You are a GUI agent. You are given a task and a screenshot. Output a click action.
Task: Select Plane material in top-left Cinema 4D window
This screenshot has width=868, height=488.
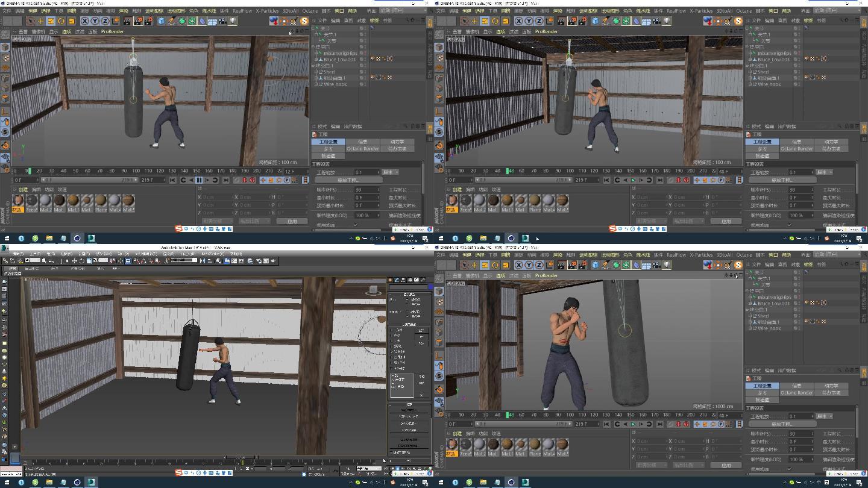click(101, 202)
